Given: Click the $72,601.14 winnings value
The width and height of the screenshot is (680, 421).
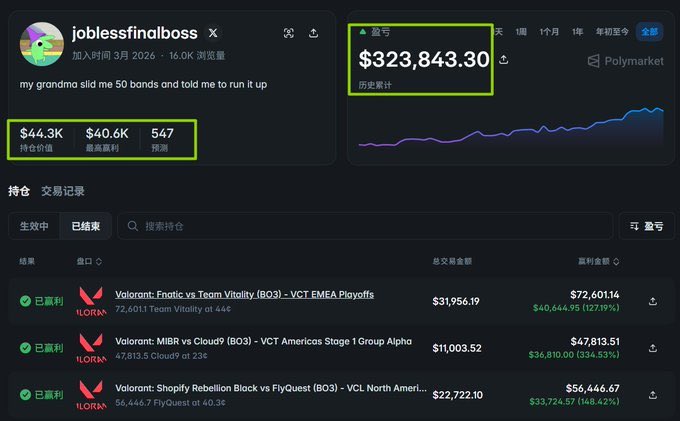Looking at the screenshot, I should click(x=595, y=295).
